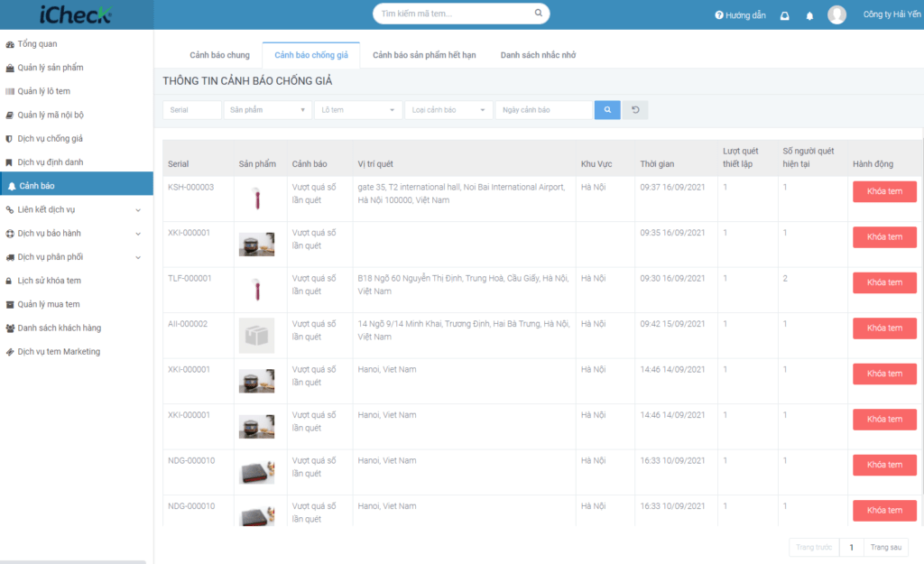Screen dimensions: 924x564
Task: Expand Dịch vụ phân phối submenu chevron
Action: coord(138,257)
